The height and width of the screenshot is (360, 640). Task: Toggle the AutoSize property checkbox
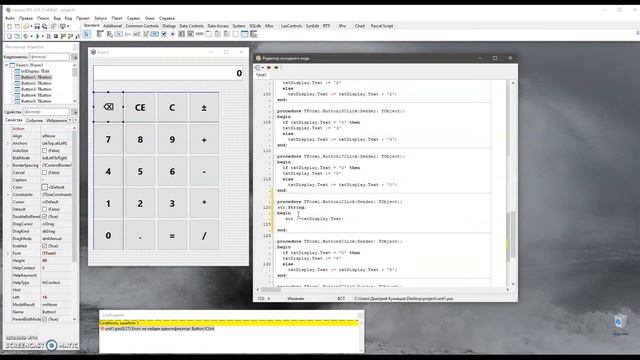44,151
